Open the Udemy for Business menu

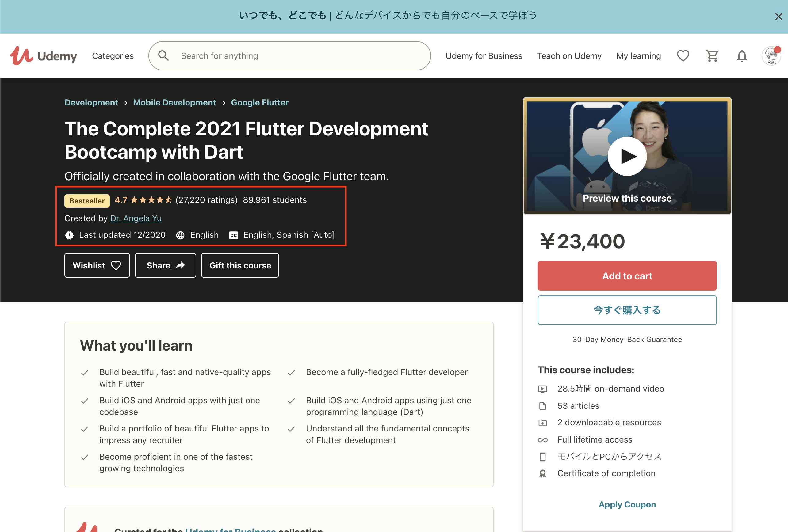click(484, 56)
